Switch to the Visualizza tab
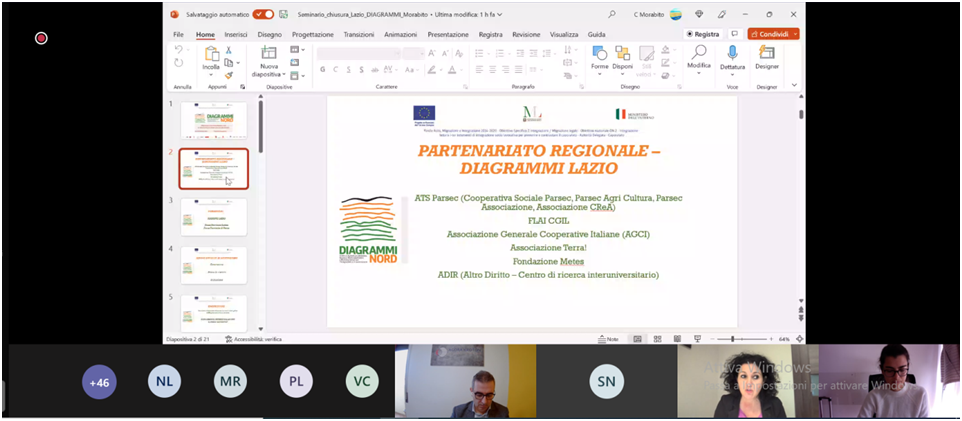This screenshot has height=421, width=962. (x=564, y=34)
